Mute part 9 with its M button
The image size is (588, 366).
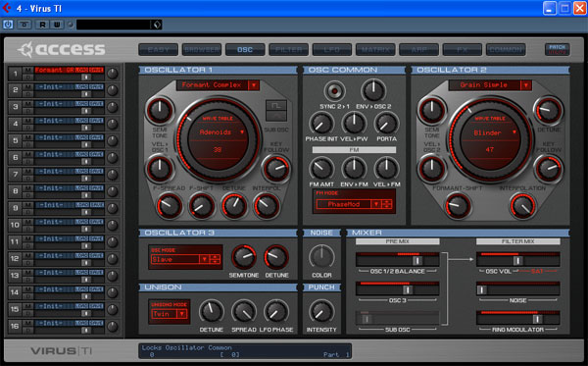point(27,205)
